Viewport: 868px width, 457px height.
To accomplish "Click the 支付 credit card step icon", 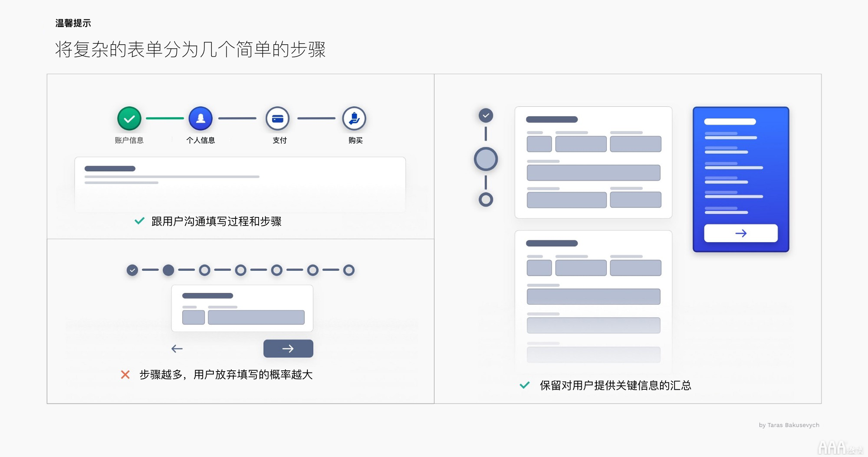I will pos(278,119).
